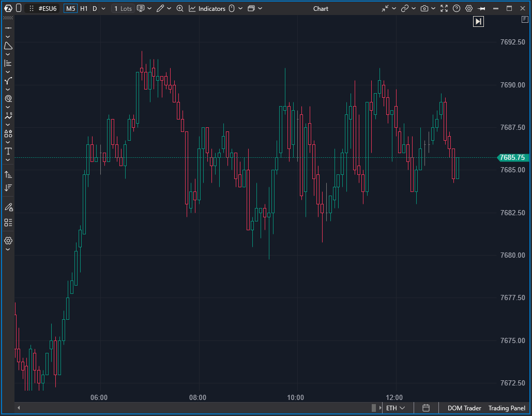Click the toolbar drag handle dots

[8, 18]
